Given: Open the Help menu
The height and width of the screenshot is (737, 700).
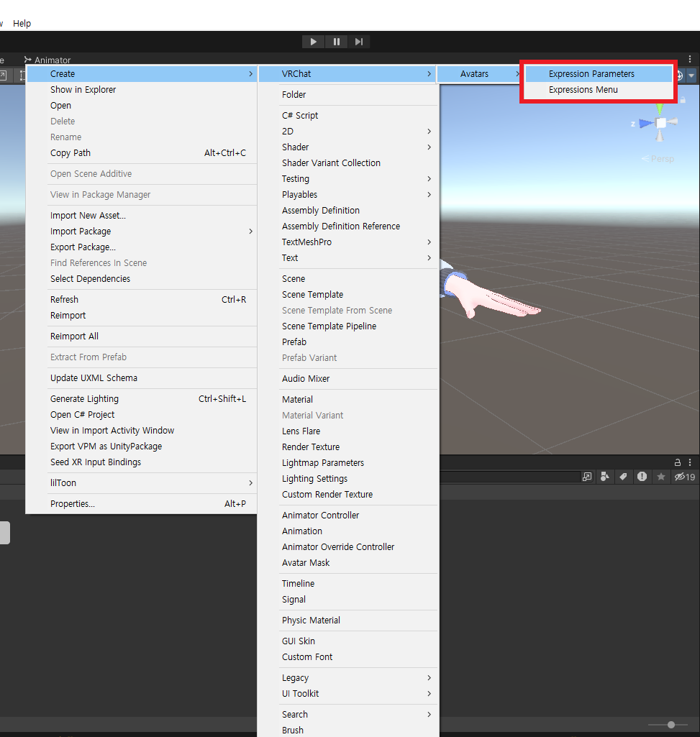Looking at the screenshot, I should point(22,24).
